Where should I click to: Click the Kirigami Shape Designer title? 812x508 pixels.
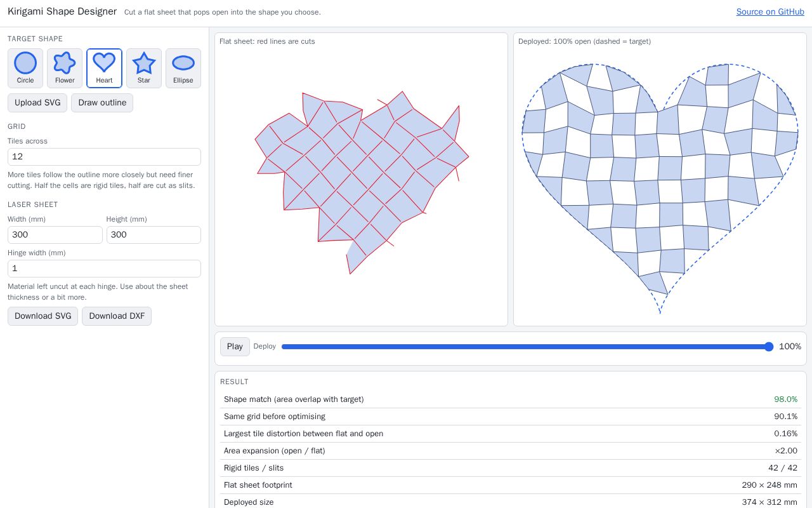62,11
